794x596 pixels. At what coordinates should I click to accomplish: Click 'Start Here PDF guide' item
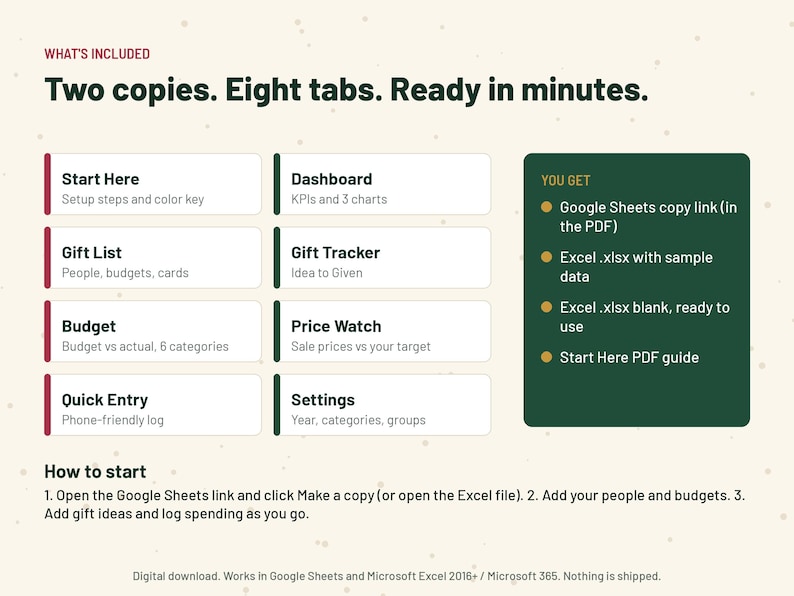(629, 357)
